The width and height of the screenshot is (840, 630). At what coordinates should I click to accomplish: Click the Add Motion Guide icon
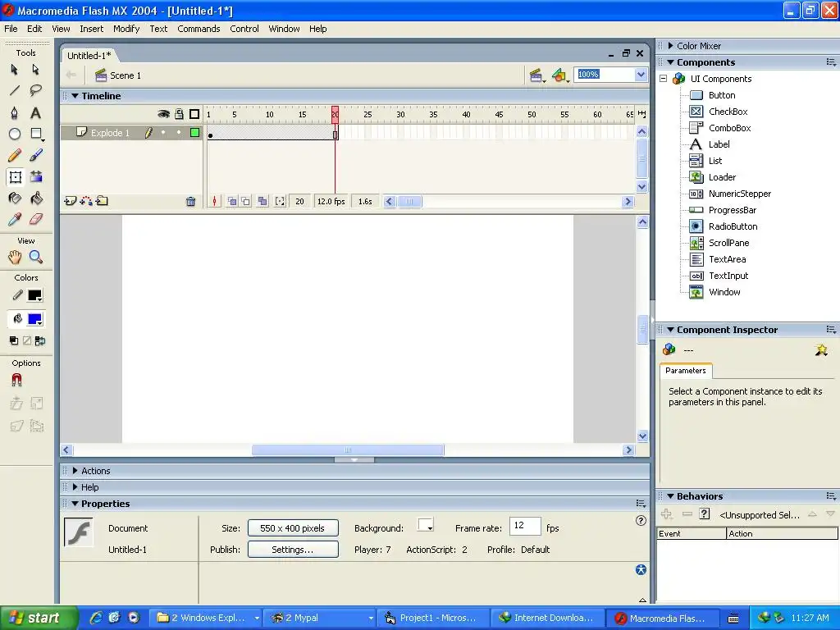pyautogui.click(x=85, y=201)
